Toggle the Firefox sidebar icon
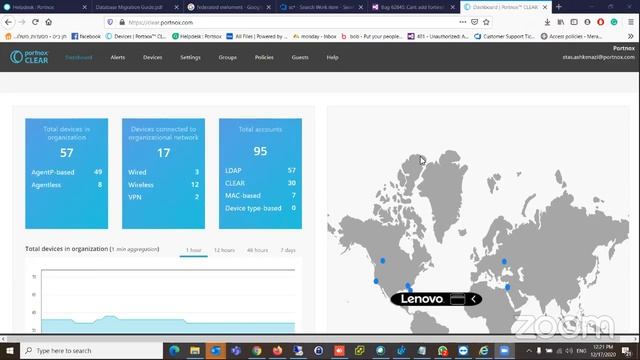The image size is (640, 360). pyautogui.click(x=574, y=22)
